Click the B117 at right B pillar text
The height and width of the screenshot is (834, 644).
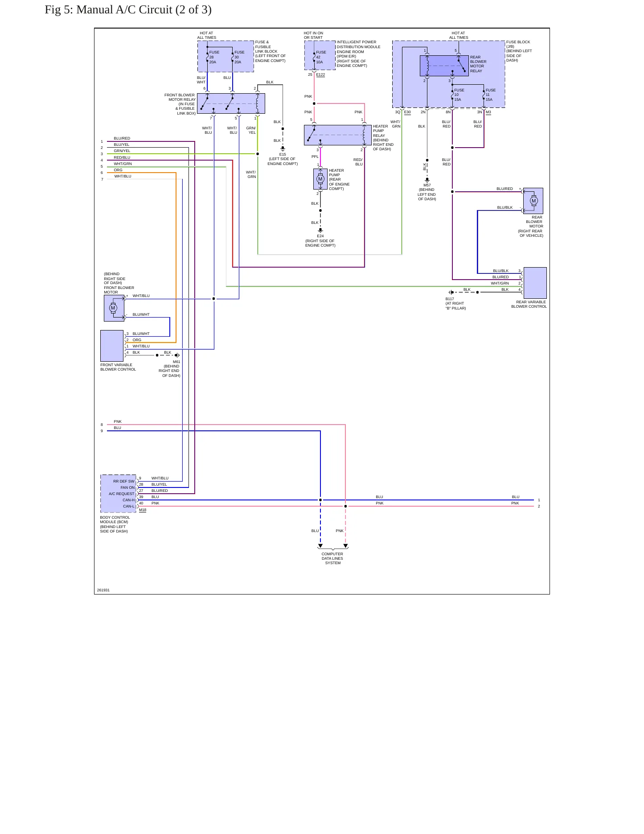pyautogui.click(x=455, y=303)
